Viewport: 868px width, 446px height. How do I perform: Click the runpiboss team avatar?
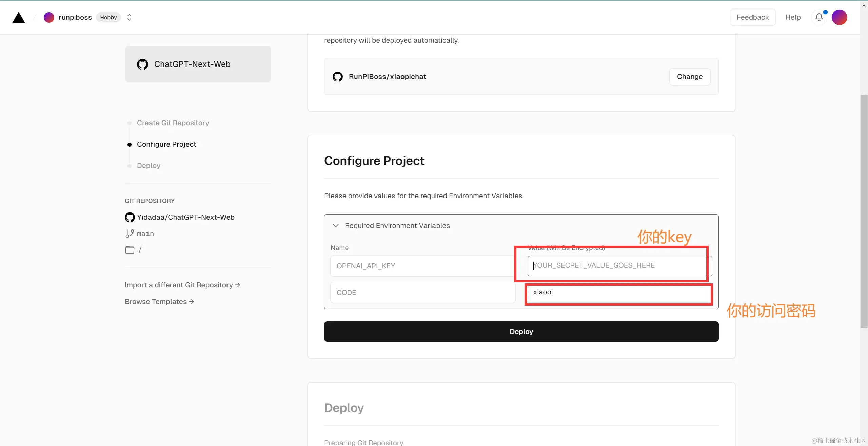49,17
